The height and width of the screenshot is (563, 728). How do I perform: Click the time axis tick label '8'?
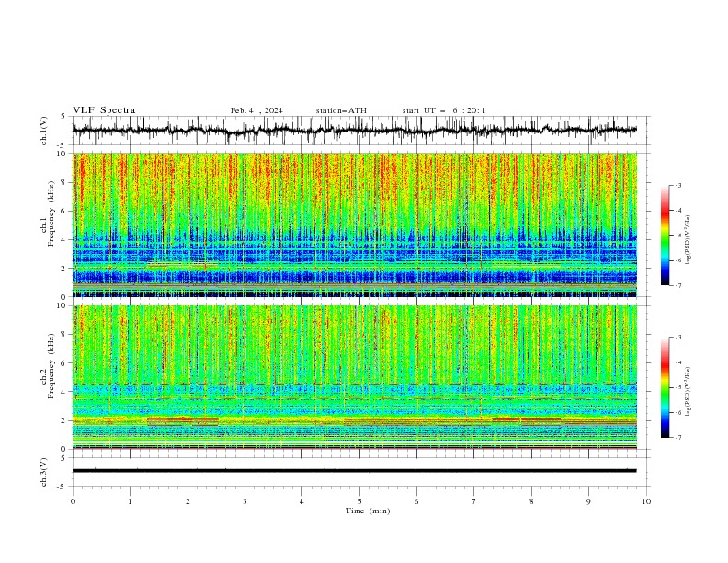point(531,501)
